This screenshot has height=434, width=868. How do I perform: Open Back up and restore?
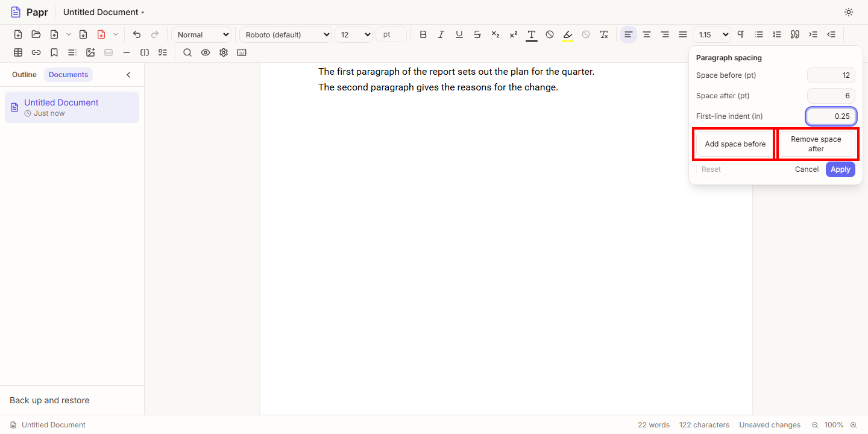(x=72, y=400)
